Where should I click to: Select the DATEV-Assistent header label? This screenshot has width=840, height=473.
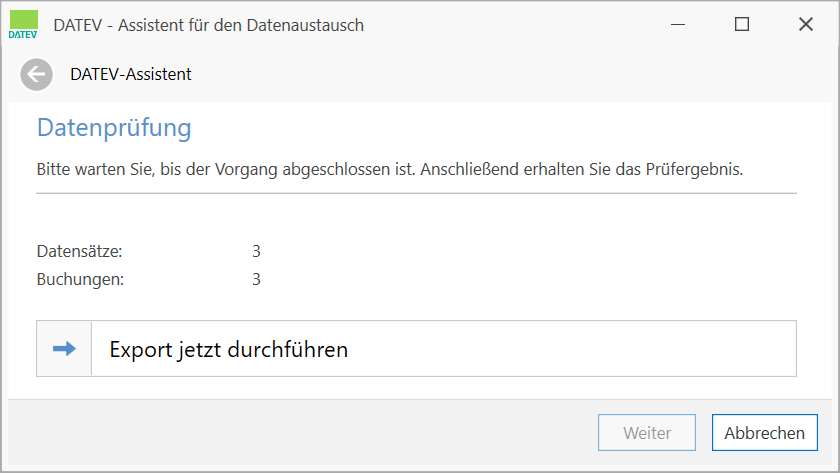click(131, 74)
